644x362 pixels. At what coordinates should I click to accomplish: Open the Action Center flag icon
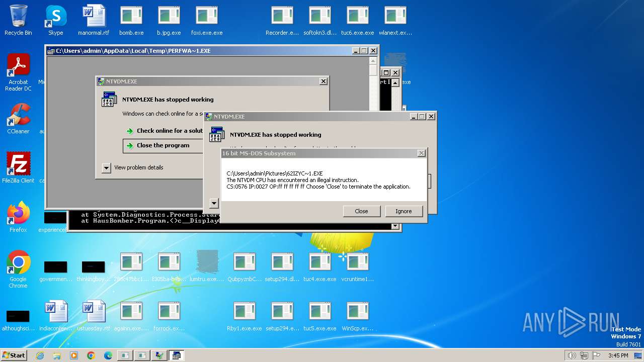(596, 355)
